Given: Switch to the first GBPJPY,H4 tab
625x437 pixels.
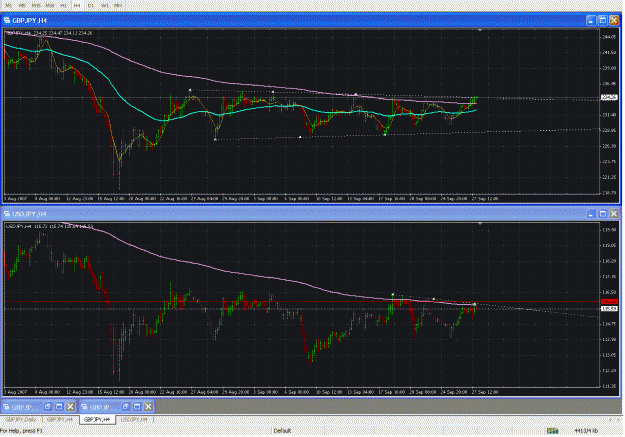Looking at the screenshot, I should 60,420.
